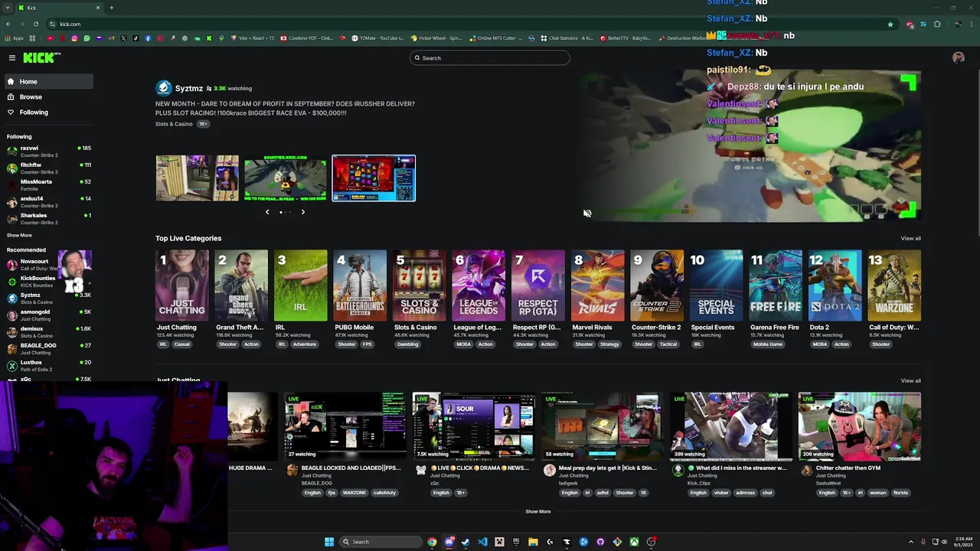Go to previous featured stream arrow
Screen dimensions: 980x551
pos(267,212)
